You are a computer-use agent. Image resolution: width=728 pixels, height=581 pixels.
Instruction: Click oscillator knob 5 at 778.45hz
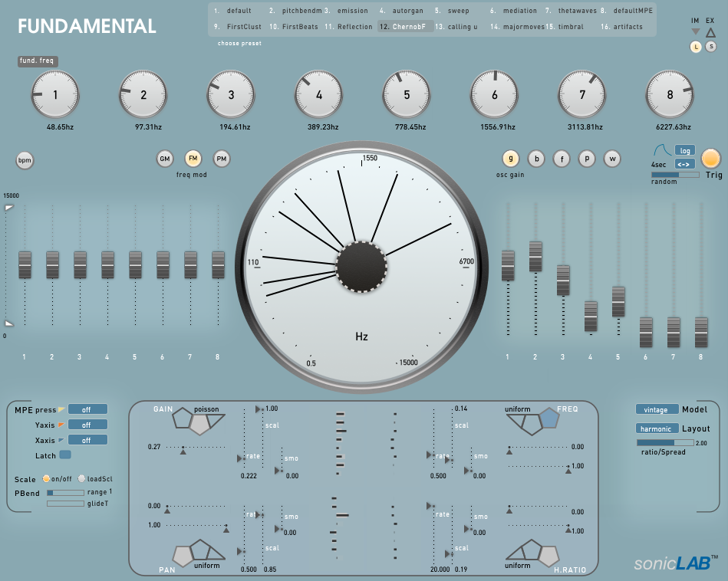coord(407,95)
